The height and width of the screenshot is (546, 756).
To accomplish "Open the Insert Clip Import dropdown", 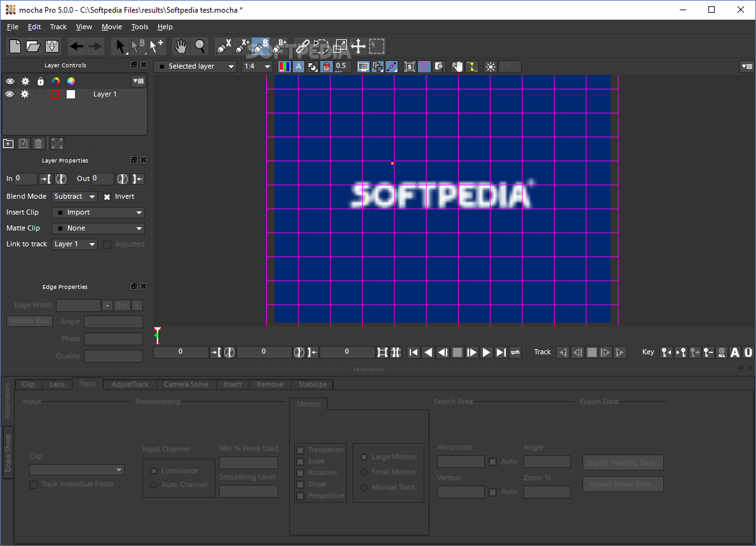I will click(98, 213).
